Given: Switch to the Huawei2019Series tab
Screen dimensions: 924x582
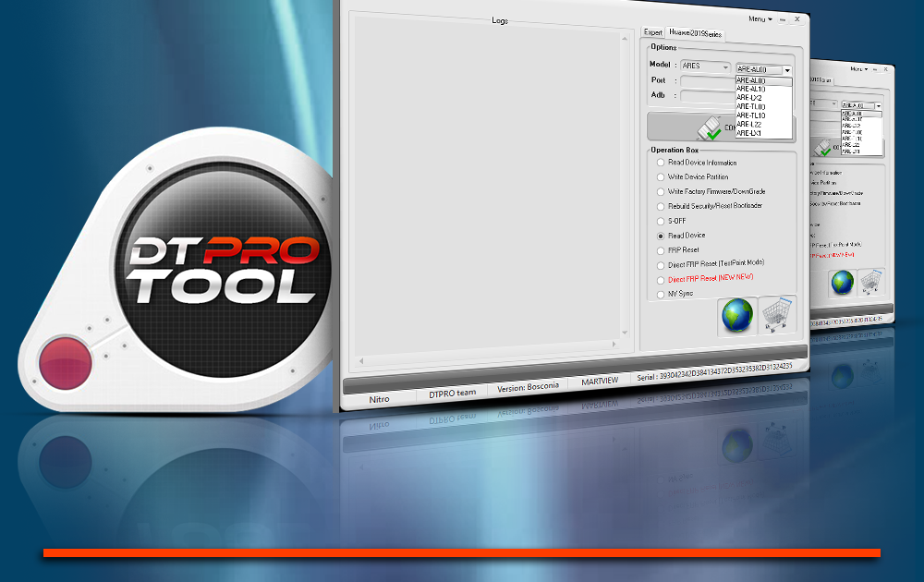Looking at the screenshot, I should [696, 33].
